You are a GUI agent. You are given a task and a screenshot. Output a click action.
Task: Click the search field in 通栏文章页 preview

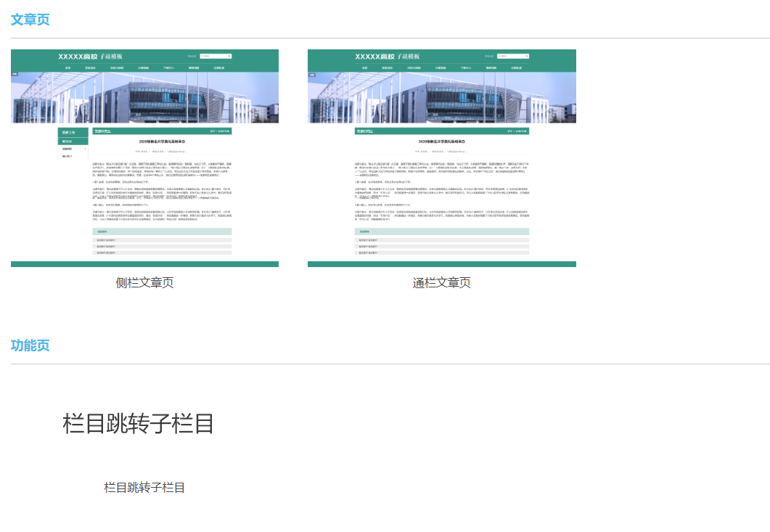click(509, 56)
